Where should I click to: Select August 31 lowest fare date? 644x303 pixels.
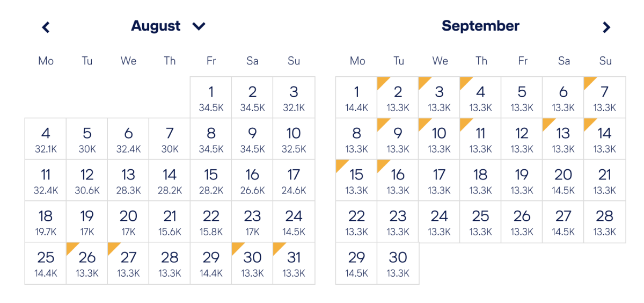tap(294, 263)
